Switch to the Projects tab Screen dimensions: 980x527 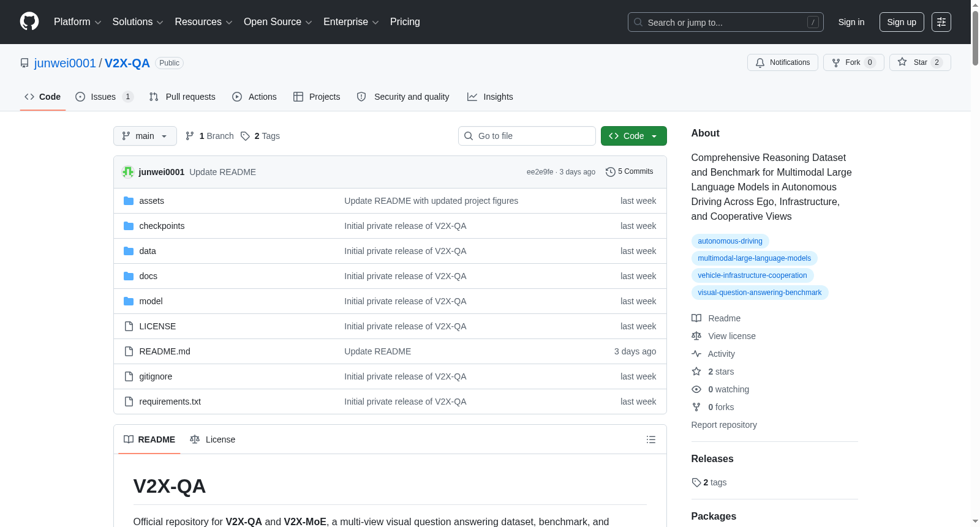[x=317, y=97]
